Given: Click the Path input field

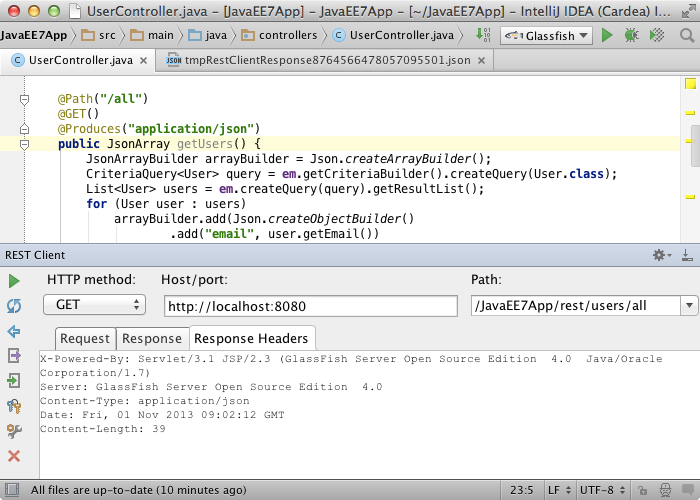Looking at the screenshot, I should (576, 306).
